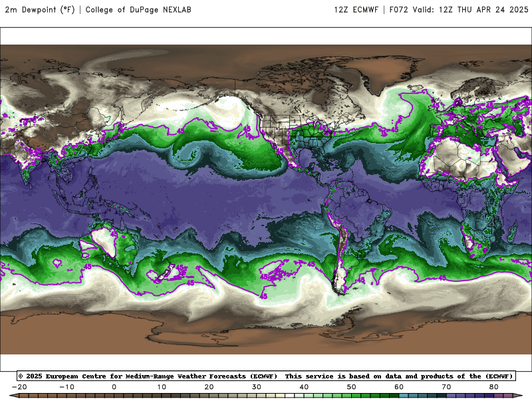This screenshot has width=532, height=399.
Task: Click the "12Z ECMWF" model run label
Action: click(356, 10)
